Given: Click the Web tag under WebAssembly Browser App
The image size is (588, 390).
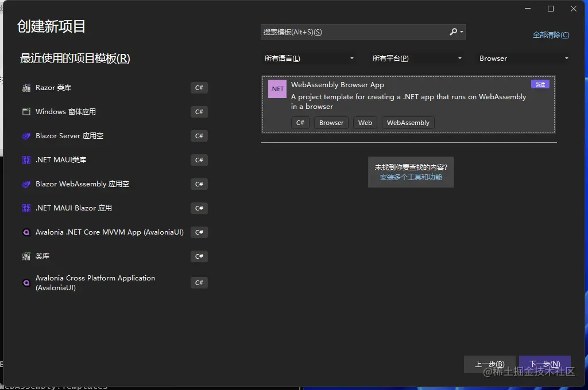Looking at the screenshot, I should click(365, 123).
